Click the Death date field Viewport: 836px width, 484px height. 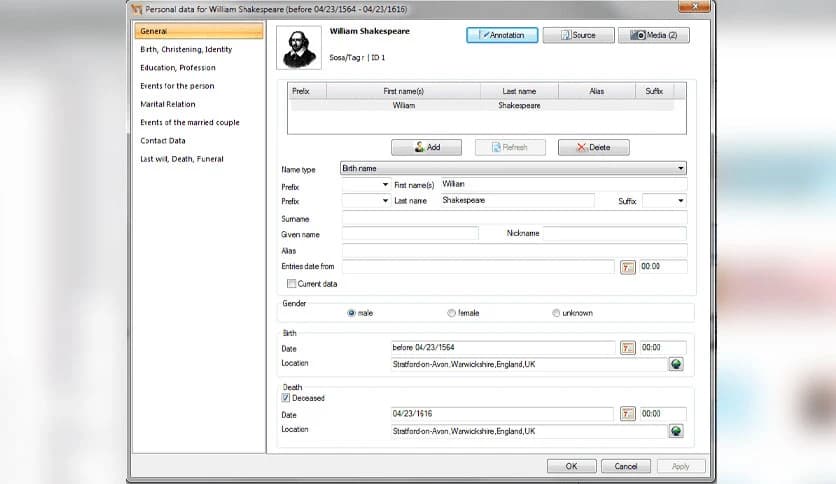click(502, 414)
